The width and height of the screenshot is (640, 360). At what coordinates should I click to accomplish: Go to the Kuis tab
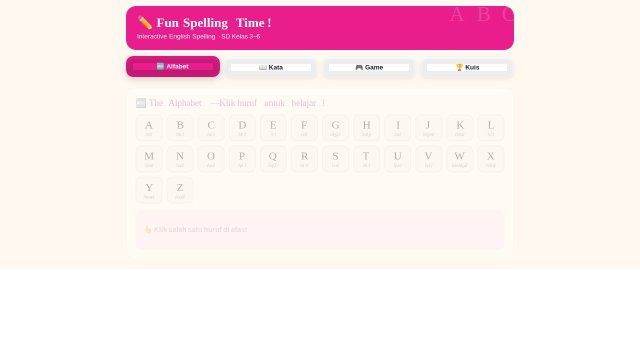(467, 68)
